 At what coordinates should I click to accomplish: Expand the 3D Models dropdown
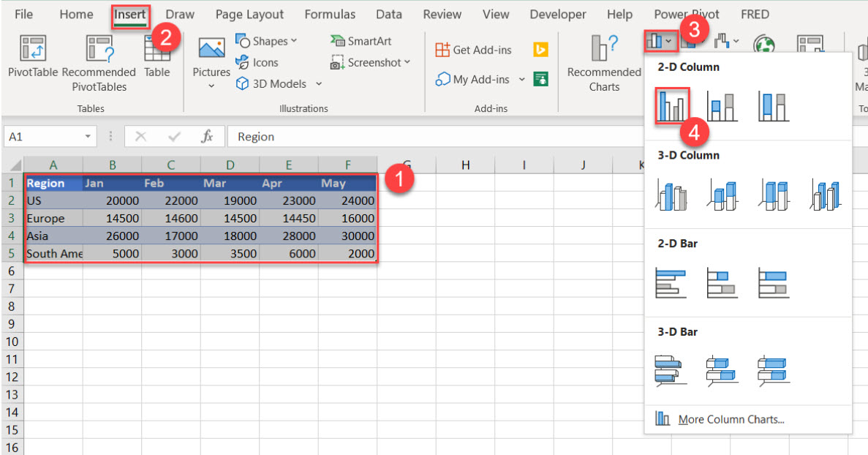coord(319,83)
